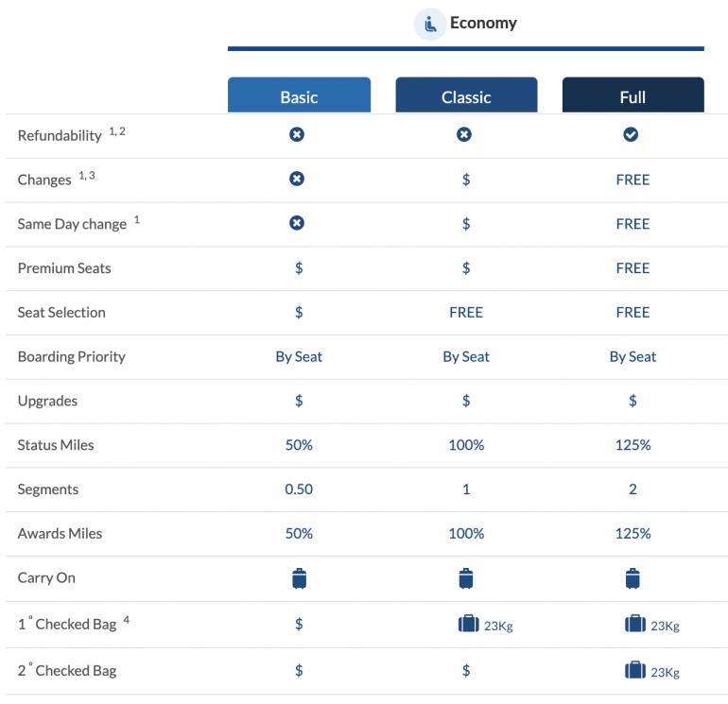Click the Full second checked bag suitcase icon
Image resolution: width=728 pixels, height=704 pixels.
(635, 671)
